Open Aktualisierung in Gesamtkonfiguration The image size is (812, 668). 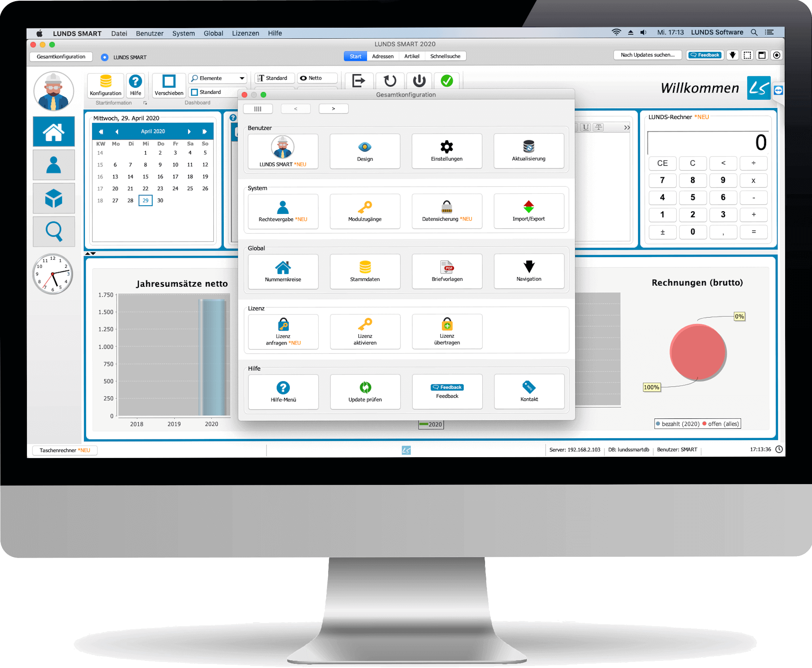[x=529, y=151]
